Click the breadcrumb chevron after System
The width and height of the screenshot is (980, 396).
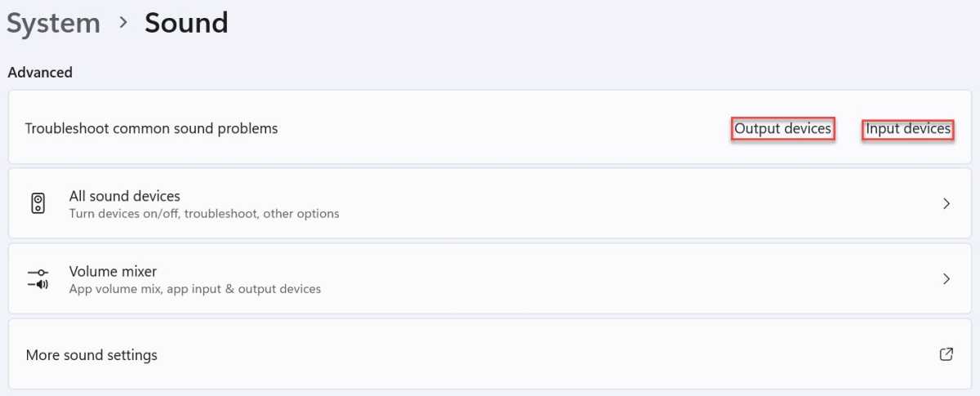(123, 23)
